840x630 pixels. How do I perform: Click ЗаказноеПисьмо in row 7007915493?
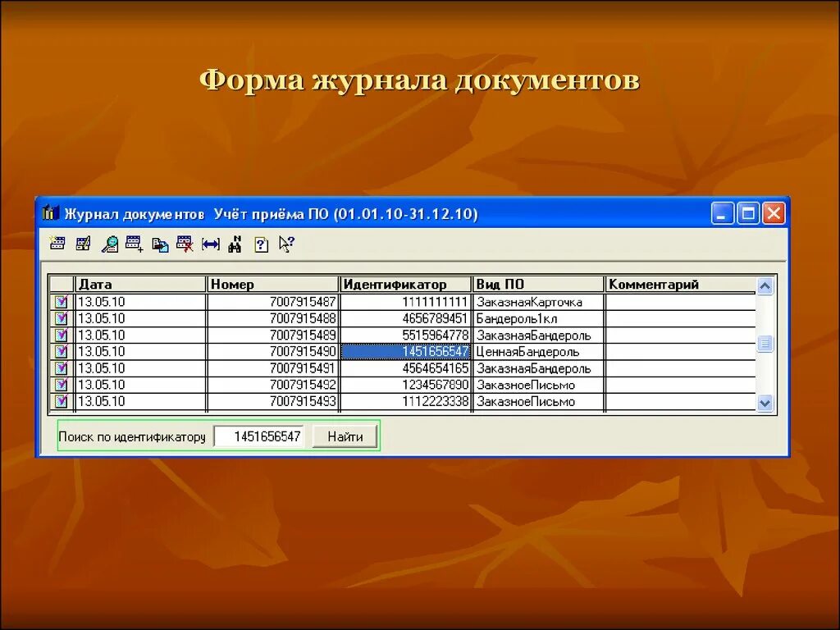point(538,401)
